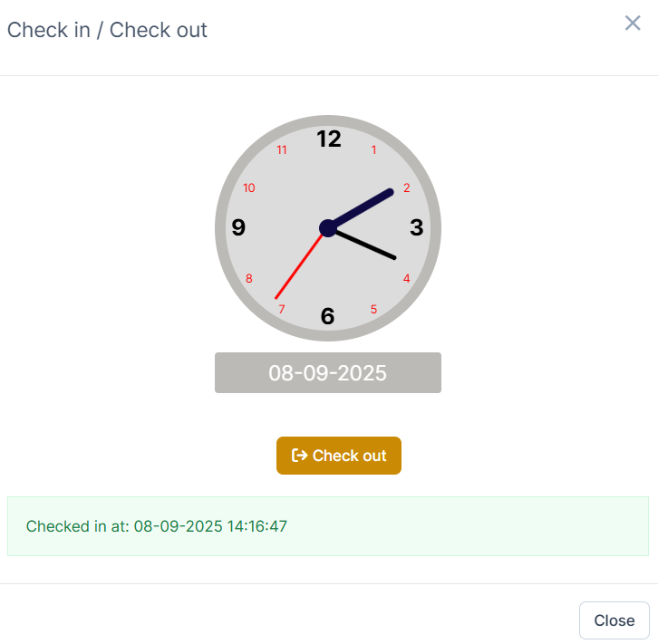This screenshot has height=644, width=658.
Task: Click the red 8 on the clock
Action: [249, 278]
